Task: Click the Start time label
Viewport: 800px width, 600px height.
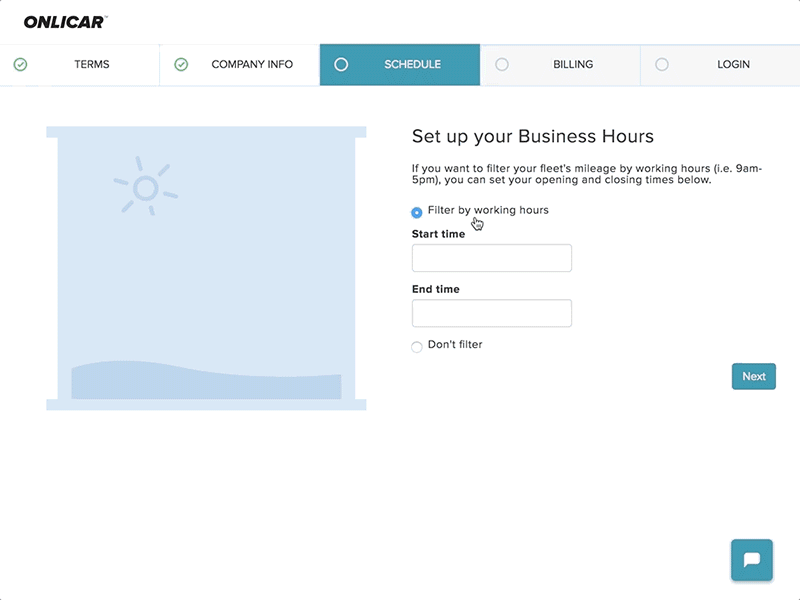Action: [x=438, y=234]
